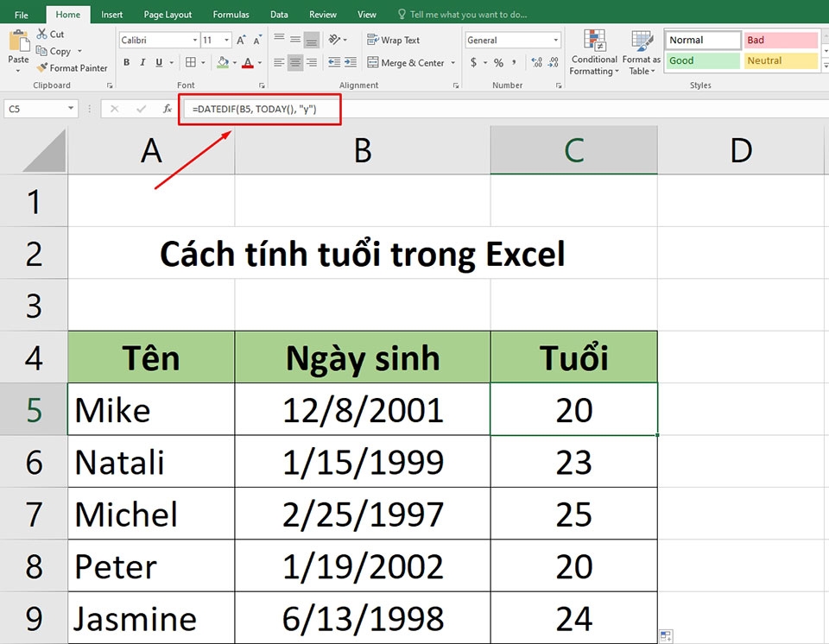Screen dimensions: 829x644
Task: Toggle center alignment on
Action: pos(294,62)
